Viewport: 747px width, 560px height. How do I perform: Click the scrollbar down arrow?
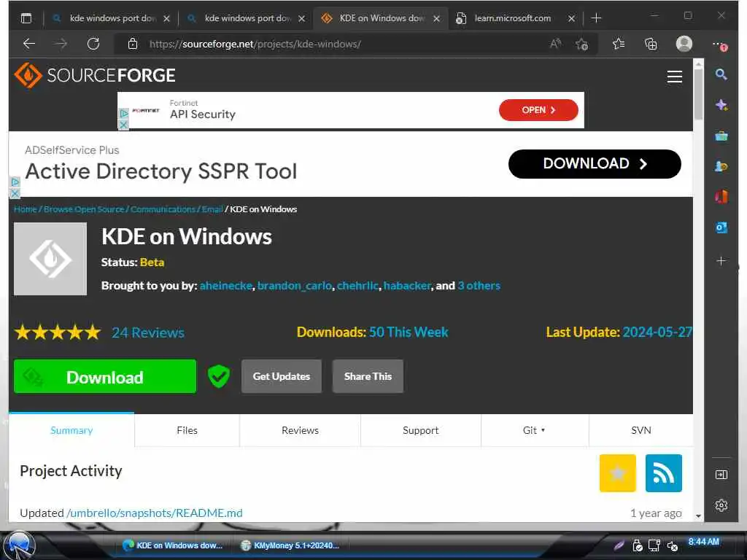pyautogui.click(x=698, y=516)
